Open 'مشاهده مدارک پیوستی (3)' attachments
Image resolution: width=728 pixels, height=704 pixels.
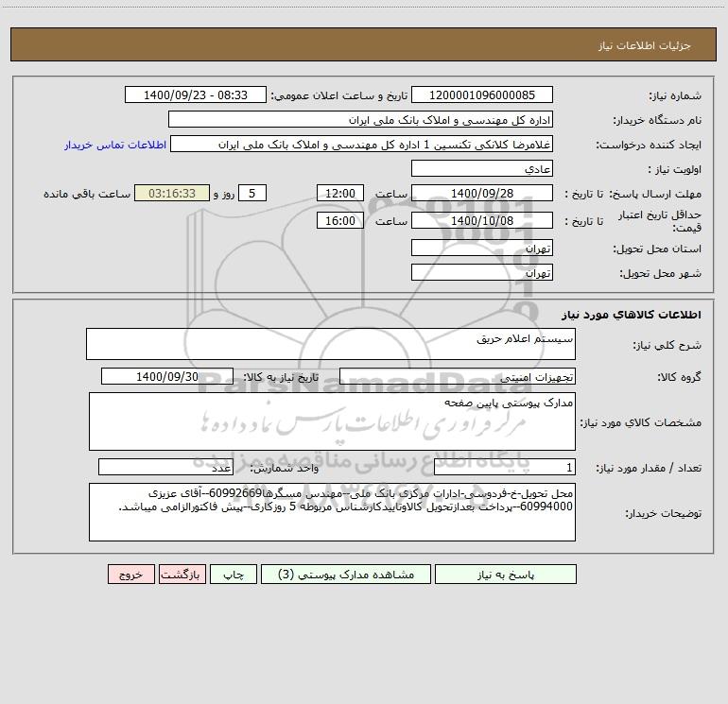tap(346, 574)
